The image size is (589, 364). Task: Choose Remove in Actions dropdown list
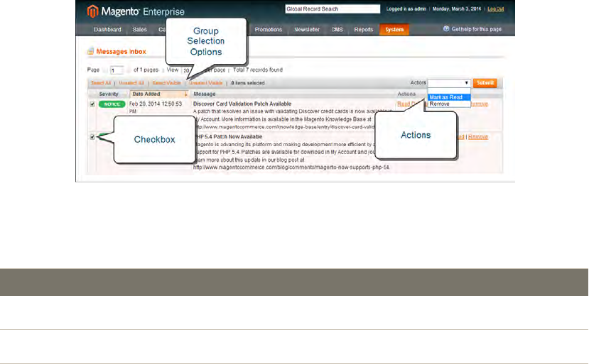449,104
